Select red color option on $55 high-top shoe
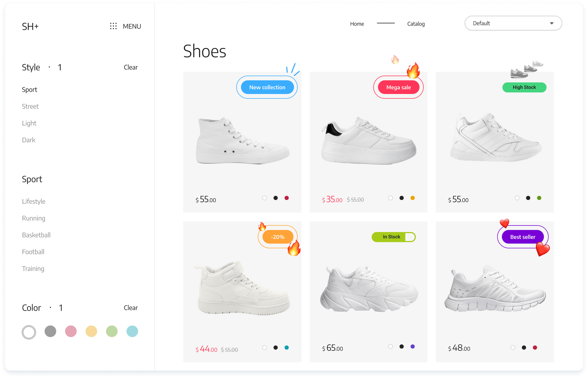This screenshot has height=378, width=588. point(286,198)
